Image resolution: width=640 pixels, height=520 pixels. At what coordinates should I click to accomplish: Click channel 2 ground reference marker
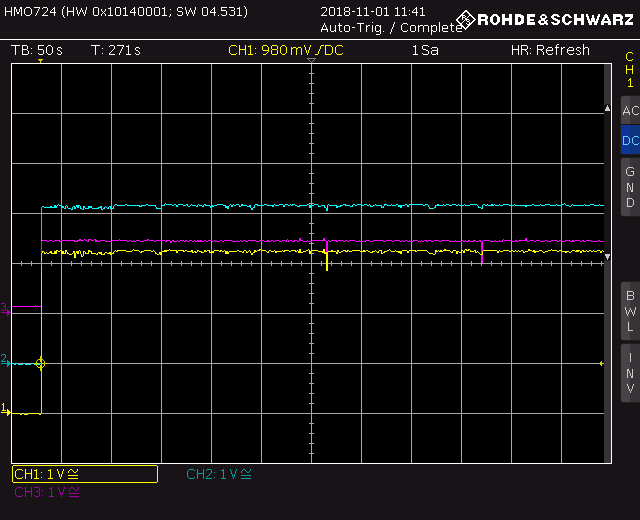click(5, 361)
